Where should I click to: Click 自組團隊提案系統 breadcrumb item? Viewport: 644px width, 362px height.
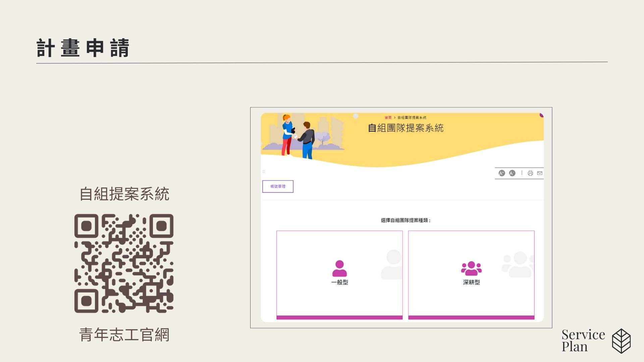click(412, 118)
